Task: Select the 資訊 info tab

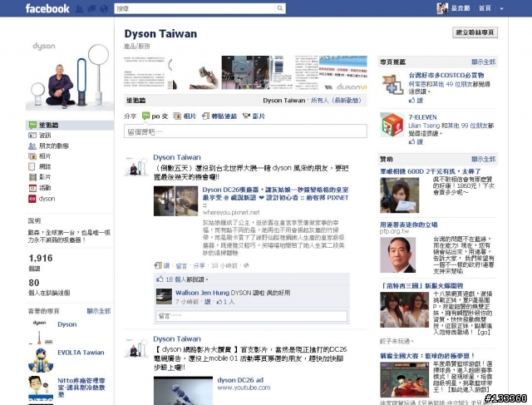Action: (x=45, y=135)
